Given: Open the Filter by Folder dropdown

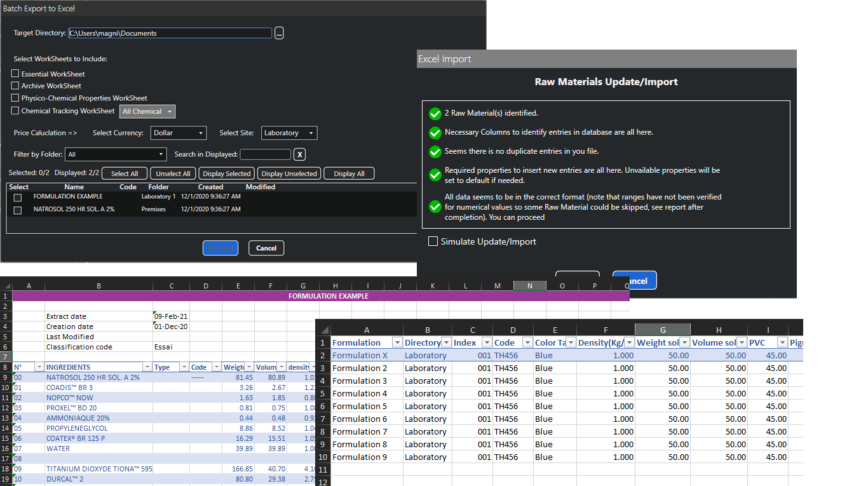Looking at the screenshot, I should pos(116,154).
